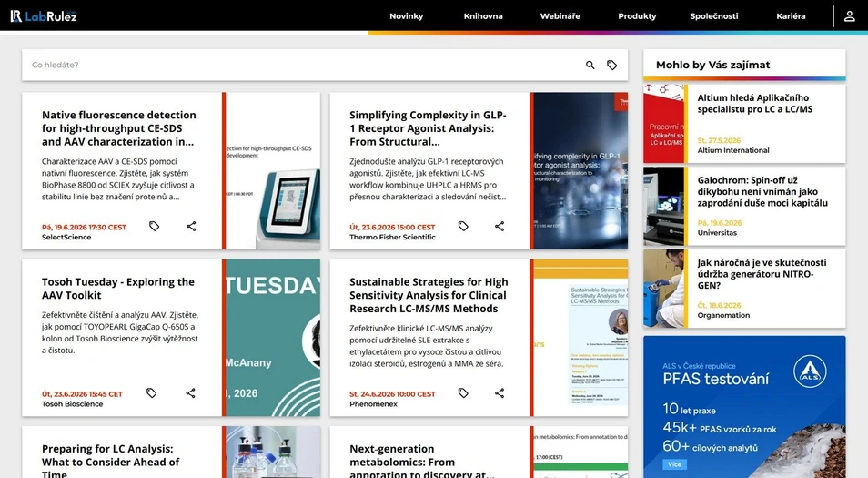
Task: Share the Native fluorescence detection webinar
Action: [191, 226]
